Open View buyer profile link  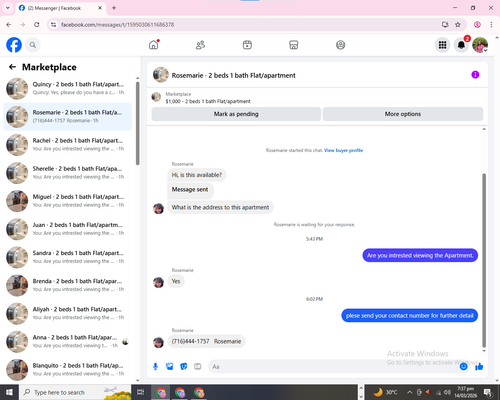(343, 150)
